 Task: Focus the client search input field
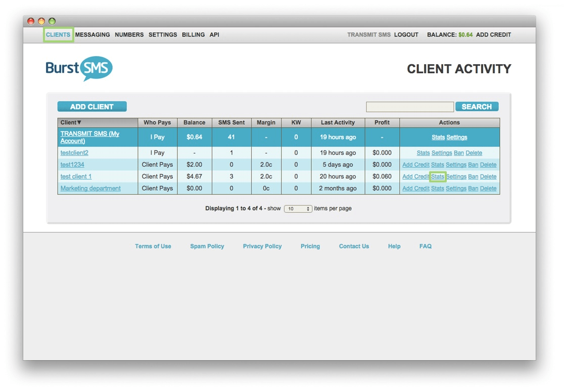(410, 107)
